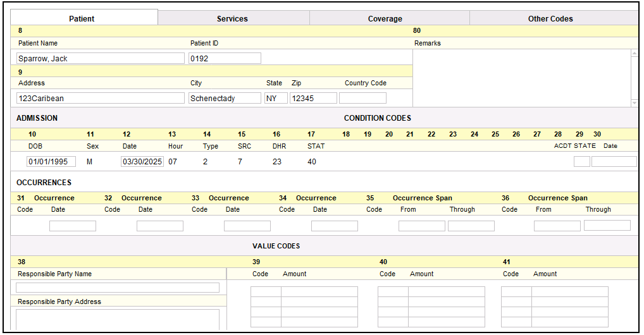Open the Coverage tab
The height and width of the screenshot is (335, 644).
click(385, 18)
